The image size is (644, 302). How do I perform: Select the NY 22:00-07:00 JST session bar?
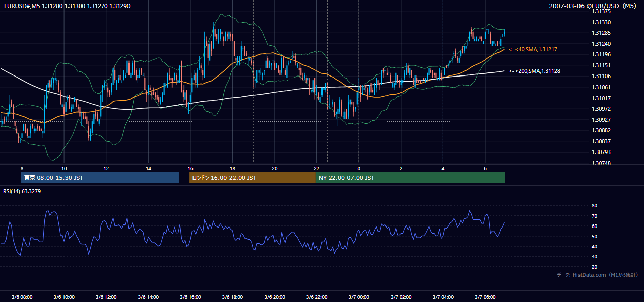411,178
